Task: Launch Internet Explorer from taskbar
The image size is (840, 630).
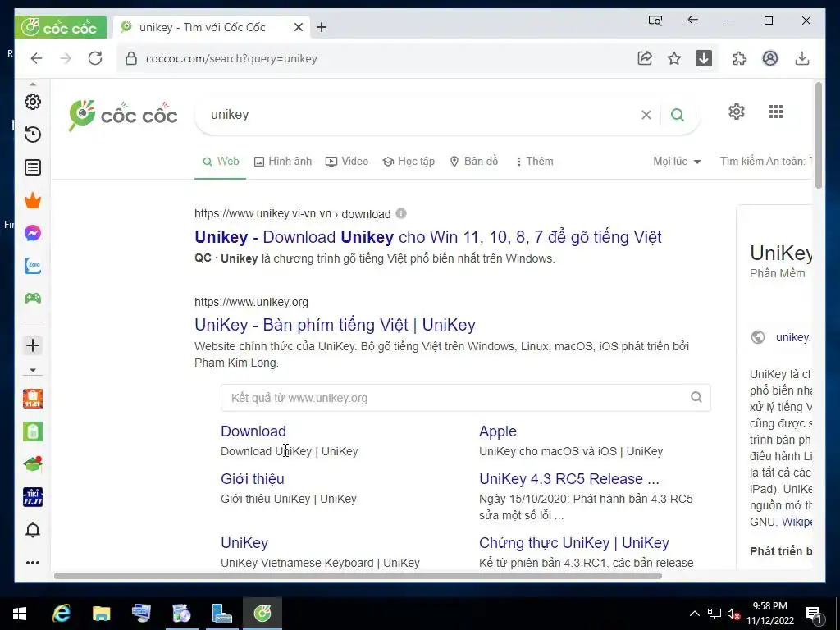Action: pos(61,614)
